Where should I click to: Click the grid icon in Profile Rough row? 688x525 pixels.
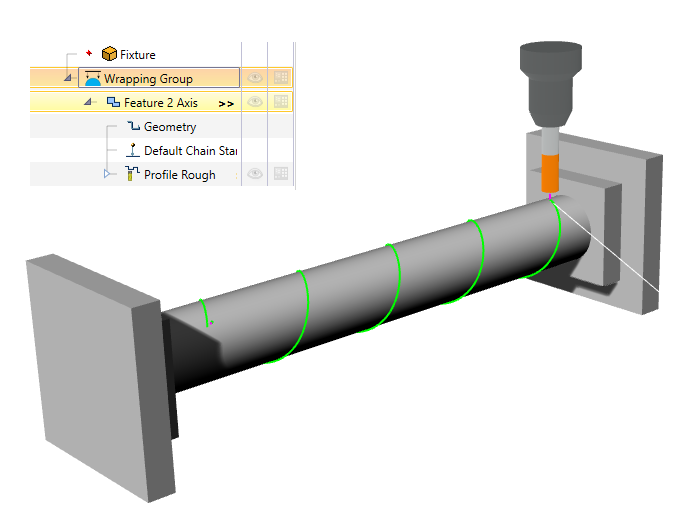click(x=281, y=174)
